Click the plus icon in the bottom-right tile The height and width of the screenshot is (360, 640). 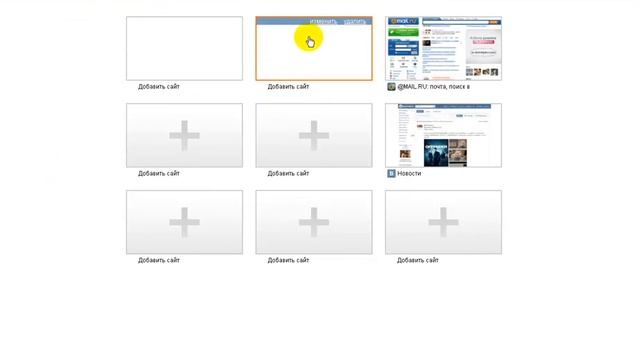point(443,222)
